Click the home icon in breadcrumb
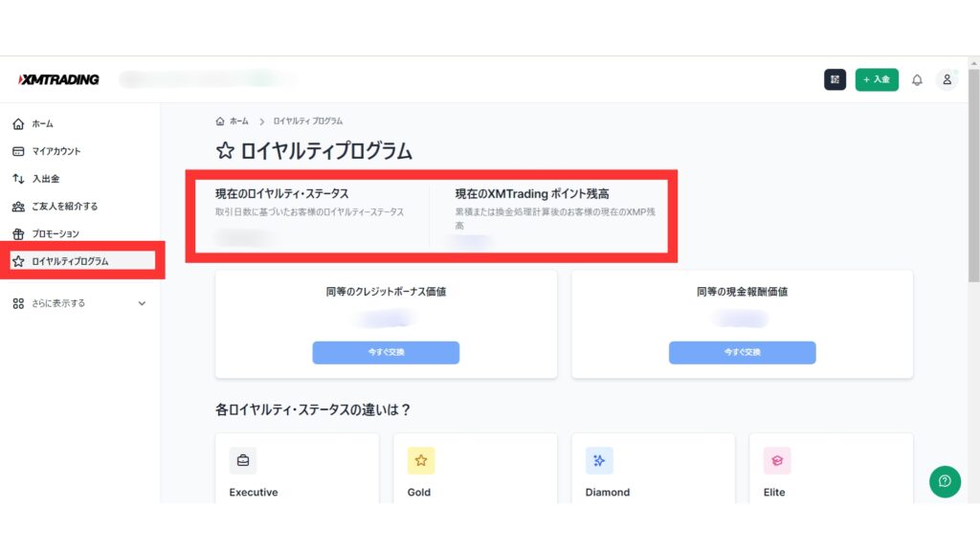Viewport: 980px width, 551px height. point(221,121)
